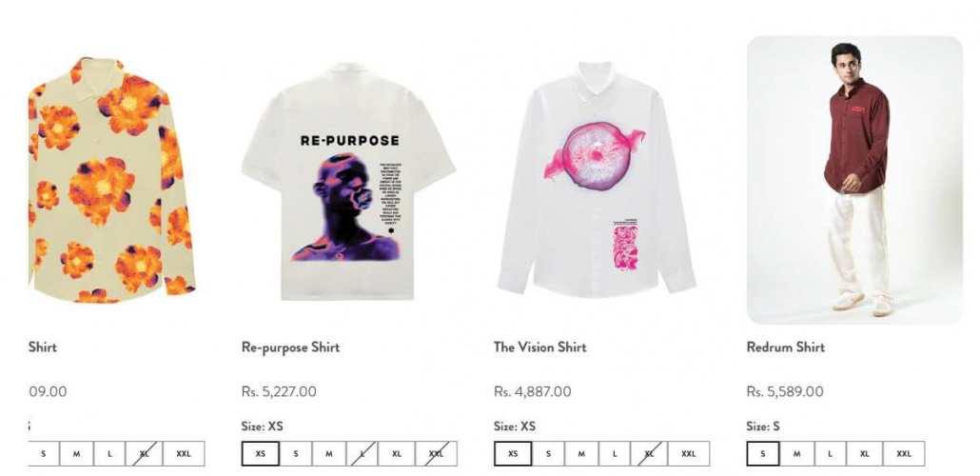
Task: Pick size XL for Redrum Shirt
Action: pos(864,453)
